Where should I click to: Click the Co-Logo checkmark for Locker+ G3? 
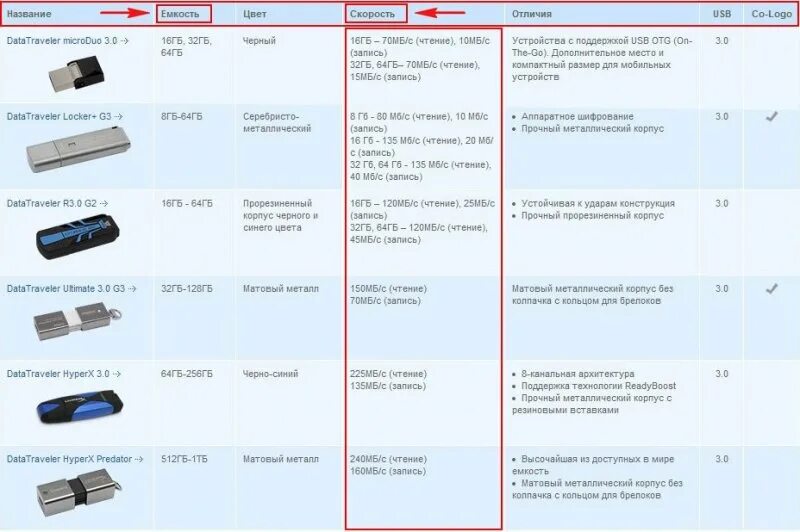tap(771, 116)
